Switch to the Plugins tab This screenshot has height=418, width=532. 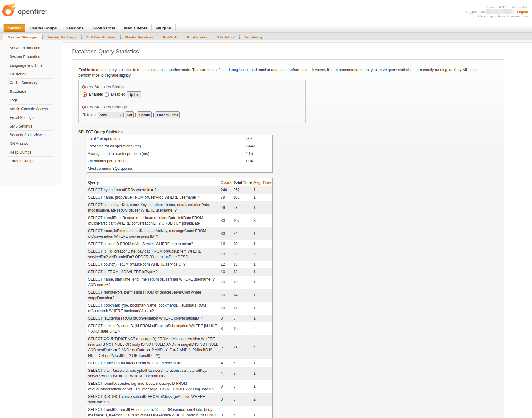pos(163,28)
